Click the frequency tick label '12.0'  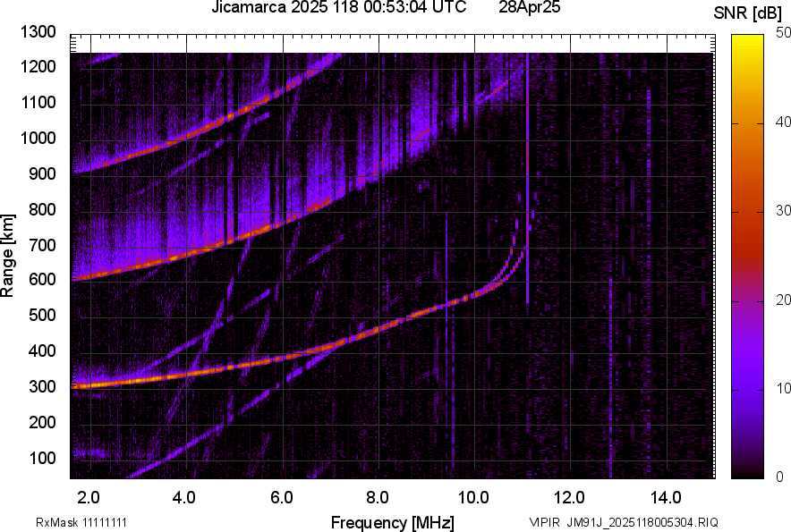570,498
